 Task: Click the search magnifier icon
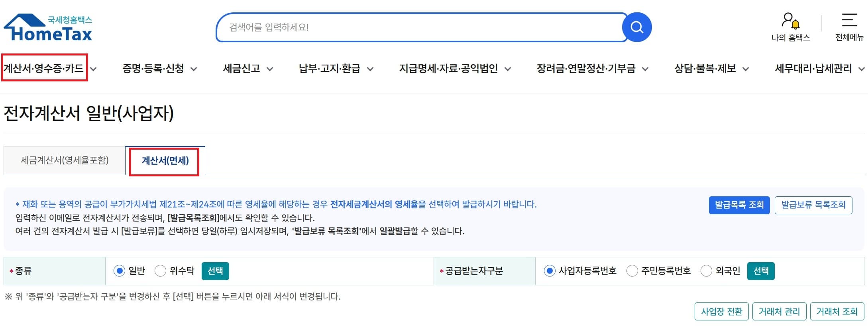[636, 27]
